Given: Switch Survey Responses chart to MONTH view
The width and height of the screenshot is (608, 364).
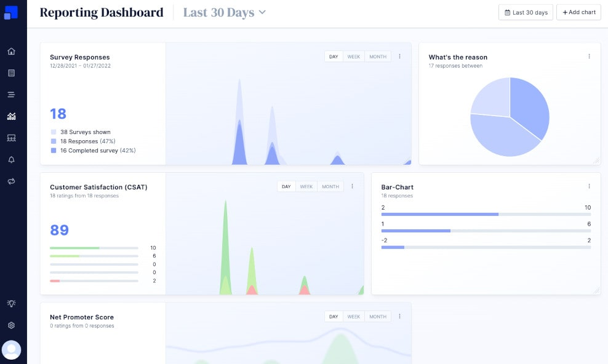Looking at the screenshot, I should point(378,57).
